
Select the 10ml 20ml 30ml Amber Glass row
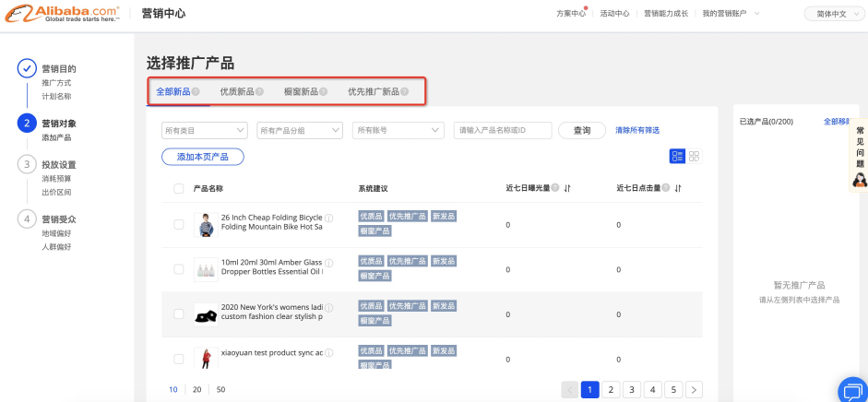[179, 268]
